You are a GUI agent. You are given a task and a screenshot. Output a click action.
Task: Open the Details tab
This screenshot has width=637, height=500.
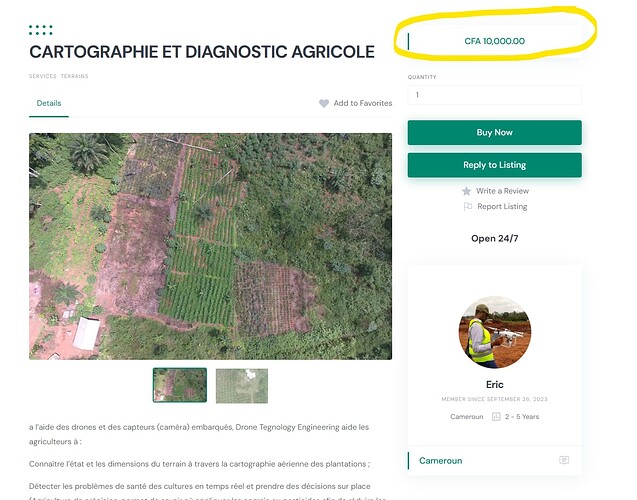click(x=49, y=103)
